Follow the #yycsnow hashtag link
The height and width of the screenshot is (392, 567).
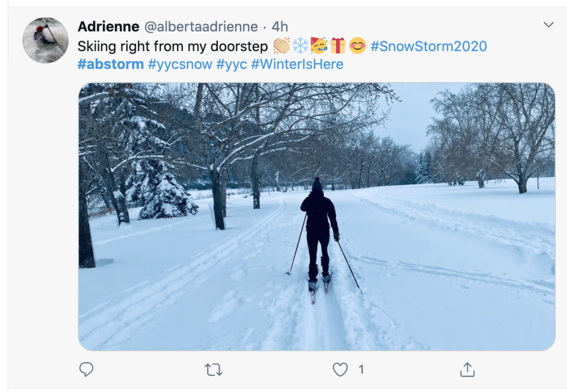pos(180,65)
